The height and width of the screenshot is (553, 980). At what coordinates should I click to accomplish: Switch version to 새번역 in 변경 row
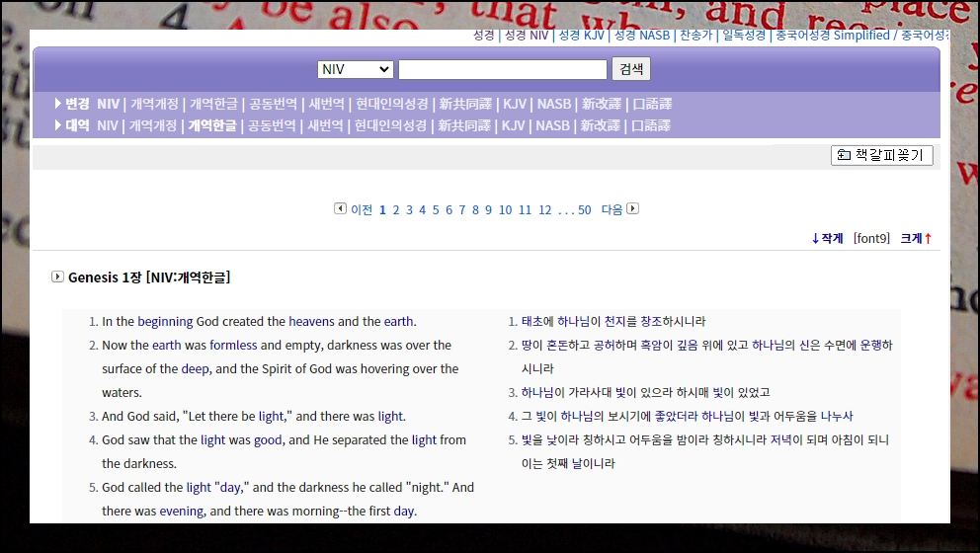click(x=327, y=104)
